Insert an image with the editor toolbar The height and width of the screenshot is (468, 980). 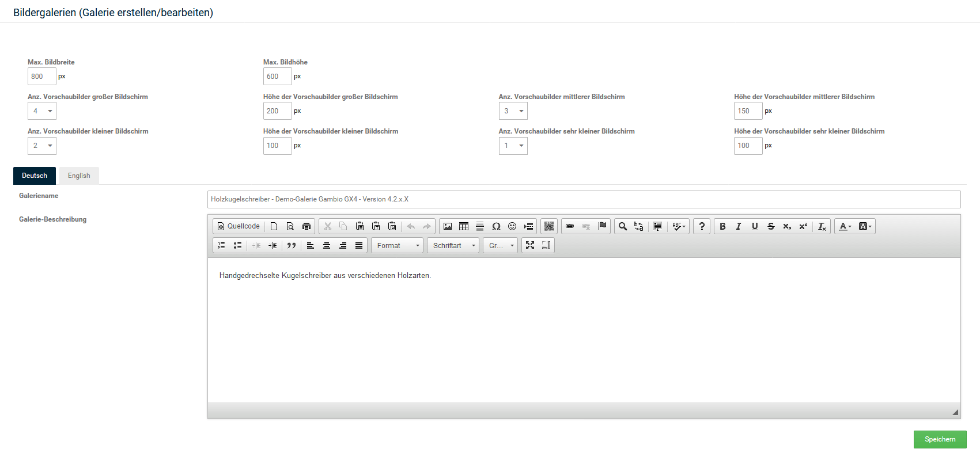(x=448, y=226)
